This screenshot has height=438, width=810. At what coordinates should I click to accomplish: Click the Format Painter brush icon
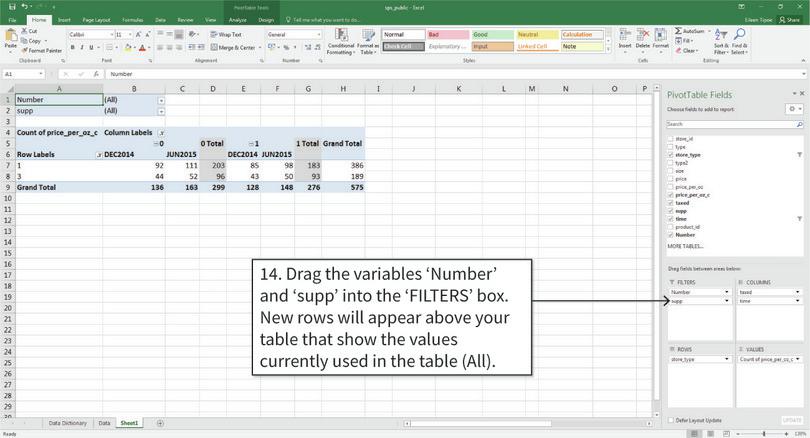tap(24, 51)
